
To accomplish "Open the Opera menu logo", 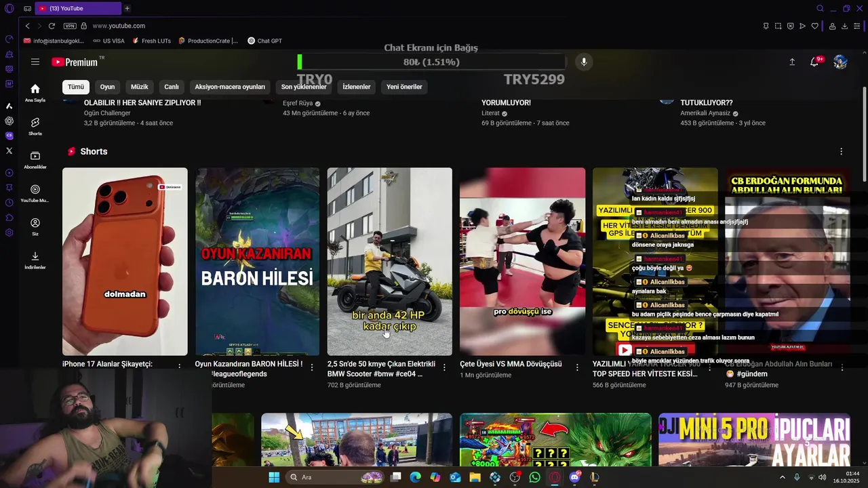I will pyautogui.click(x=9, y=9).
